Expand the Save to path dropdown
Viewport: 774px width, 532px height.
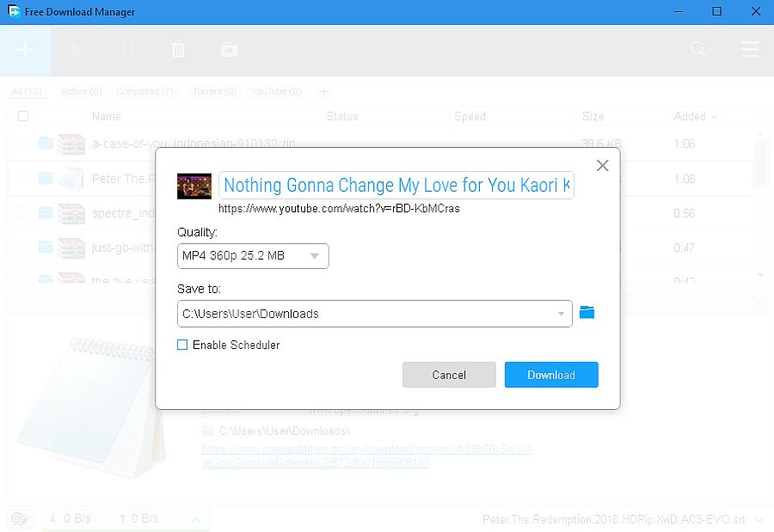coord(562,314)
